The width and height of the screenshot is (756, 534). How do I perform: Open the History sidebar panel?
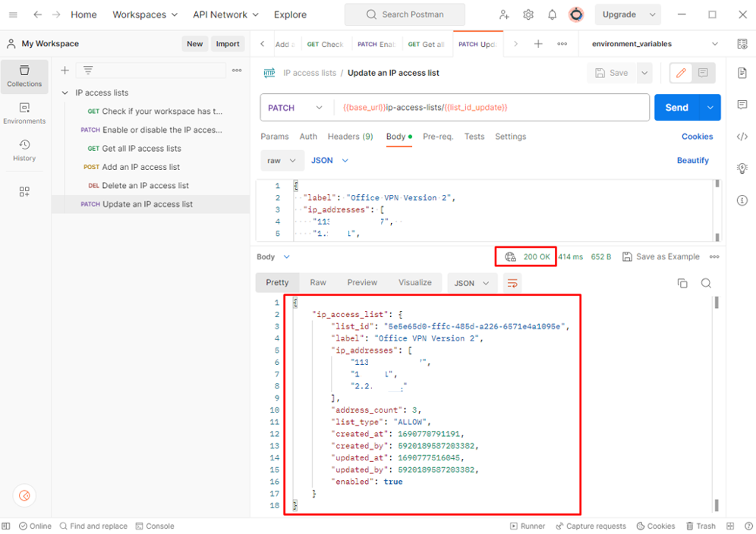point(24,150)
